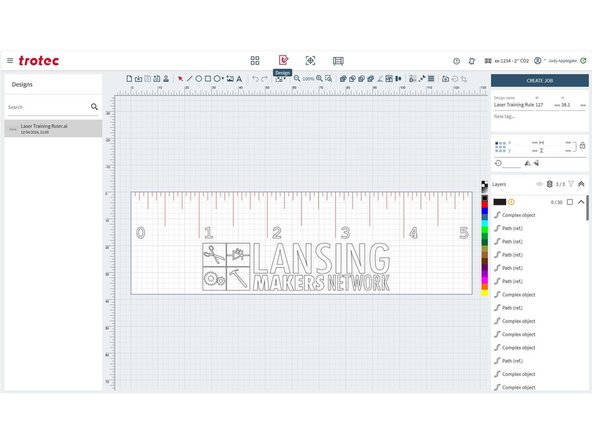
Task: Select the rectangle shape tool
Action: (x=208, y=79)
